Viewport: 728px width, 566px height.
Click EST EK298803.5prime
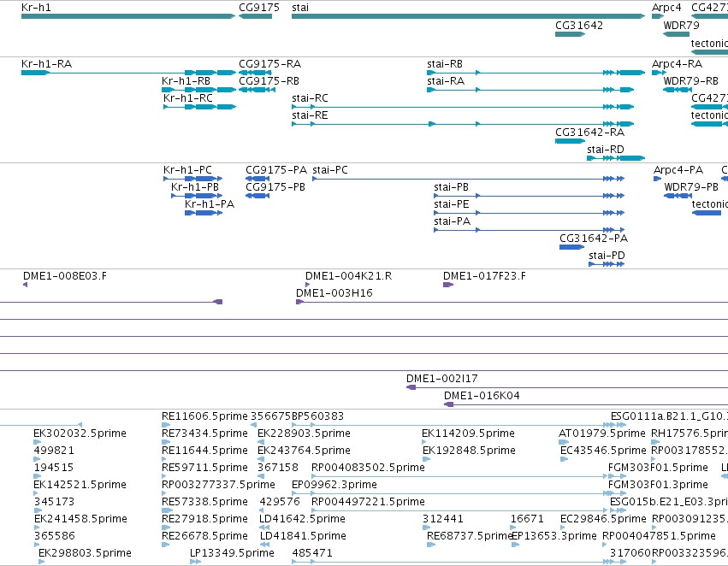[42, 562]
